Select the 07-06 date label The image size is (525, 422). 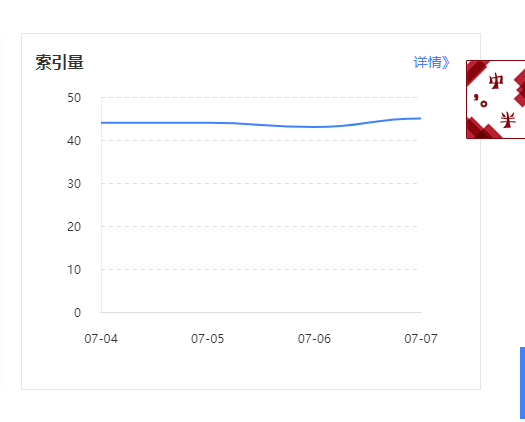[x=314, y=339]
